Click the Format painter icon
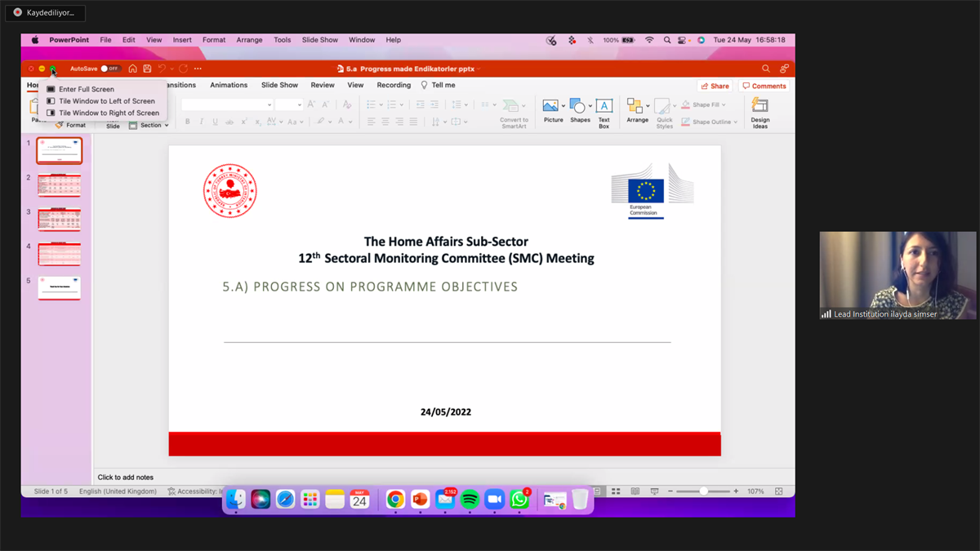Image resolution: width=980 pixels, height=551 pixels. (x=60, y=125)
